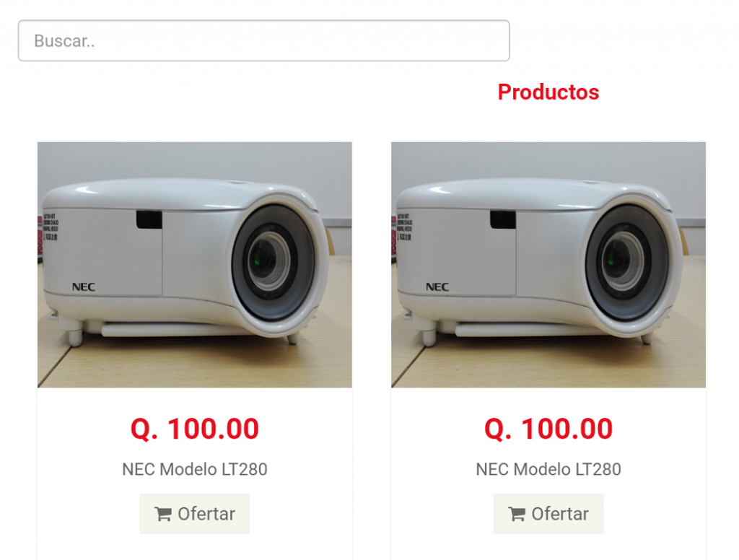
Task: Click the shopping cart icon in the right Ofertar button
Action: [x=517, y=514]
